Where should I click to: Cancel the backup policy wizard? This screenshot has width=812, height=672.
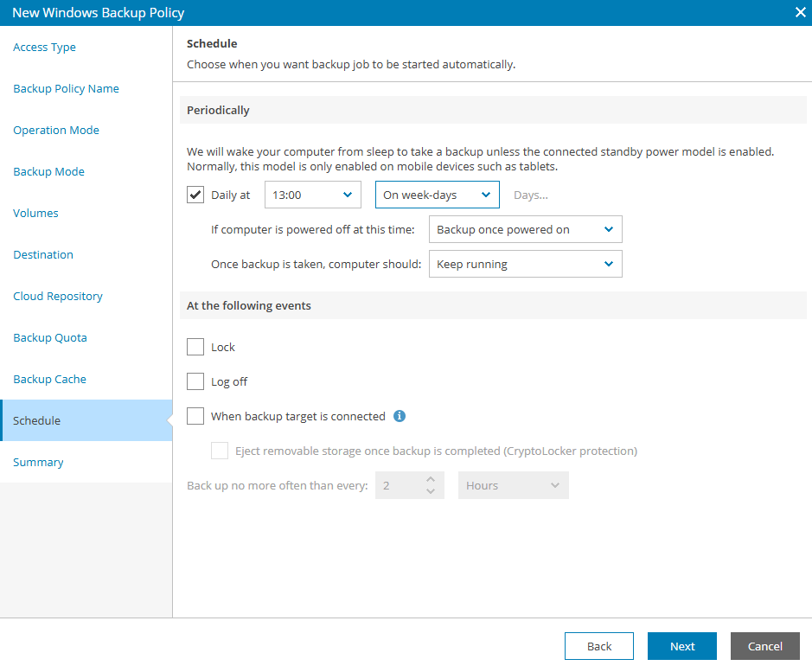click(x=764, y=646)
